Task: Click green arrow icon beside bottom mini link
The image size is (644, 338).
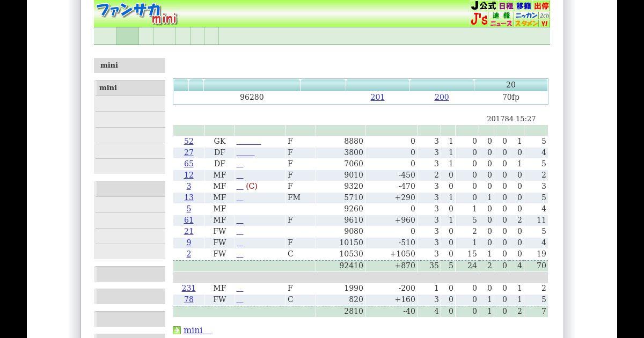Action: pyautogui.click(x=177, y=330)
